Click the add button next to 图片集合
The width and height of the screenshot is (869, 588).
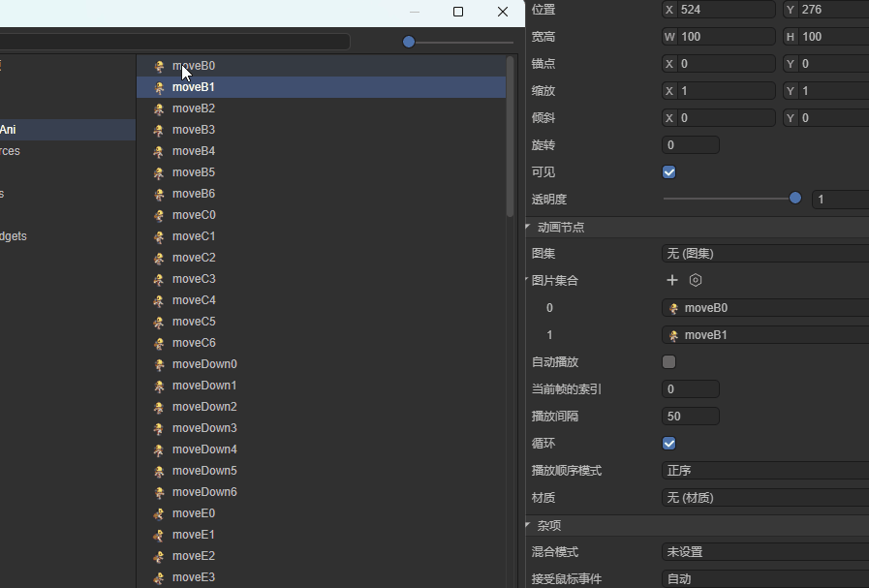(672, 280)
